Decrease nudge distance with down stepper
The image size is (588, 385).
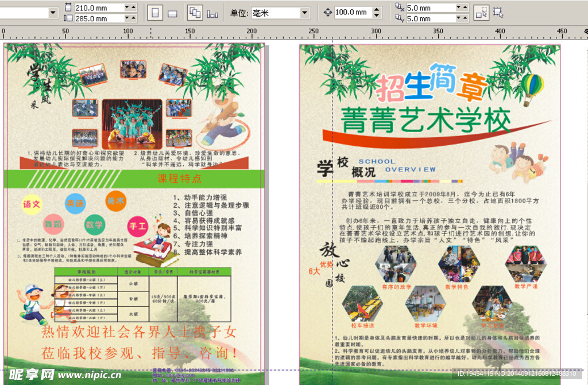pyautogui.click(x=377, y=15)
